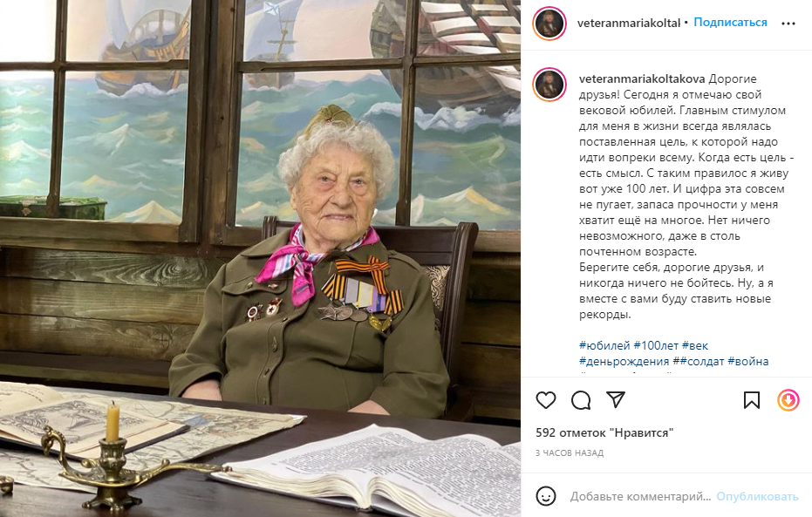This screenshot has height=517, width=812.
Task: Click the caption profile avatar
Action: pos(549,84)
